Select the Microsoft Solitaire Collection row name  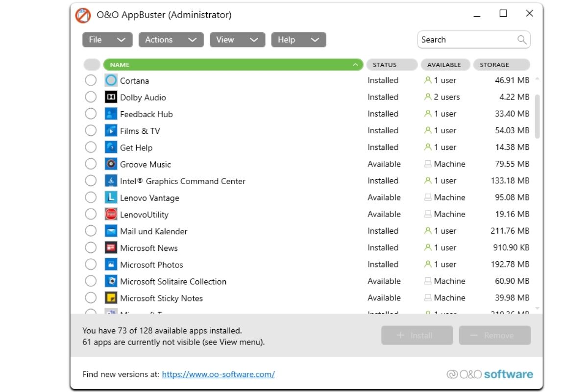pyautogui.click(x=173, y=281)
